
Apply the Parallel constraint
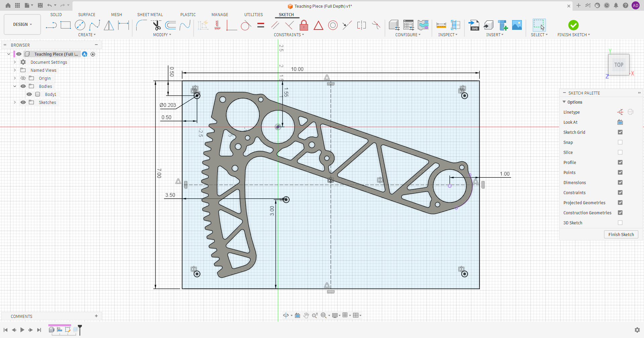pos(275,25)
